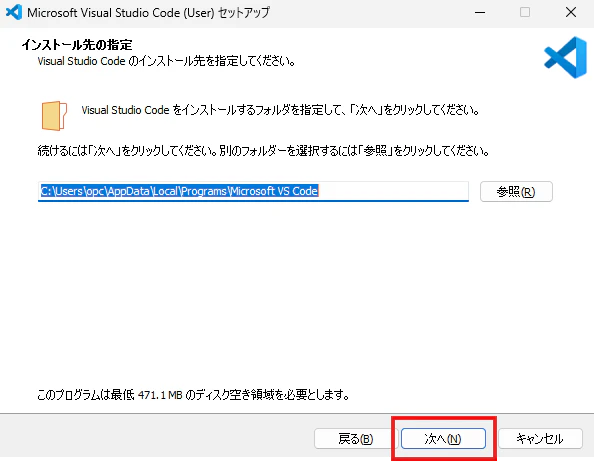Screen dimensions: 594x462
Task: Open folder browser with 参照(R) button
Action: [x=516, y=192]
